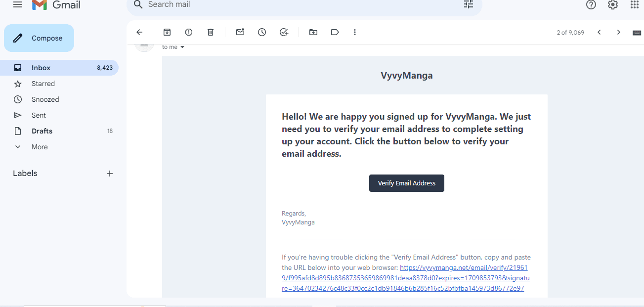The image size is (644, 307).
Task: Click the 8,423 unread inbox count
Action: tap(105, 68)
